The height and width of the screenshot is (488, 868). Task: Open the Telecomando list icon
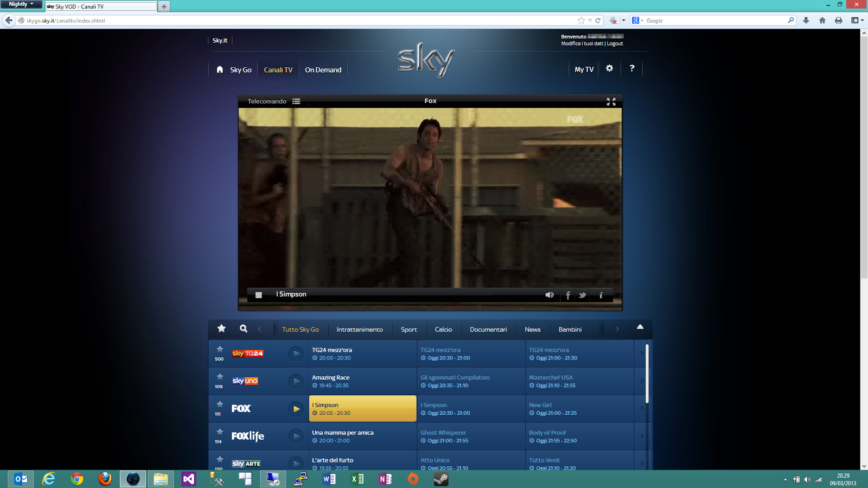[x=296, y=101]
